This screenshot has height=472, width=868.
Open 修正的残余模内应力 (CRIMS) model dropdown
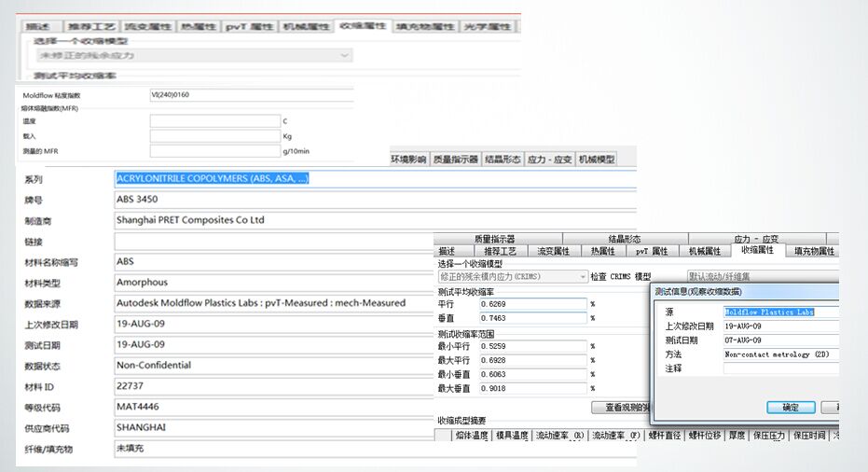513,276
